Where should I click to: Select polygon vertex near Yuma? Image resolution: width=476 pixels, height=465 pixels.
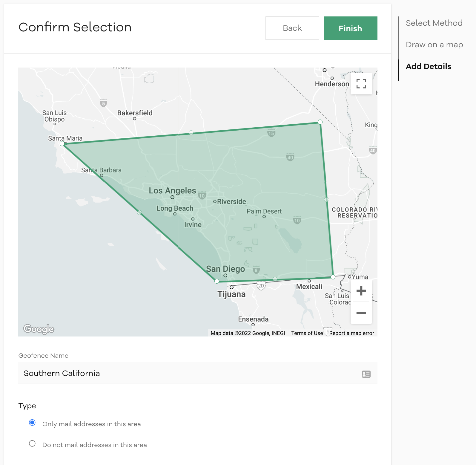[333, 277]
